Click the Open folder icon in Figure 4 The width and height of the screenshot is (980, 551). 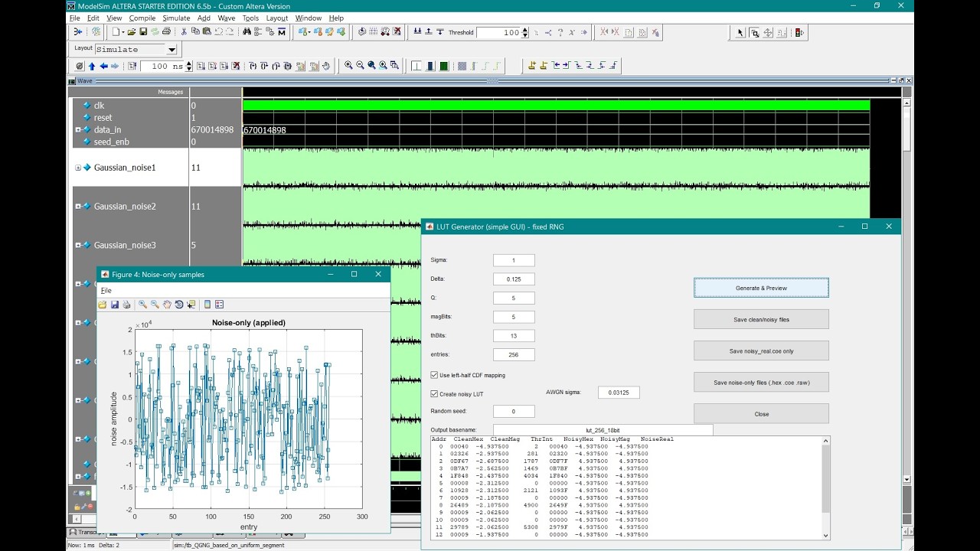click(102, 304)
